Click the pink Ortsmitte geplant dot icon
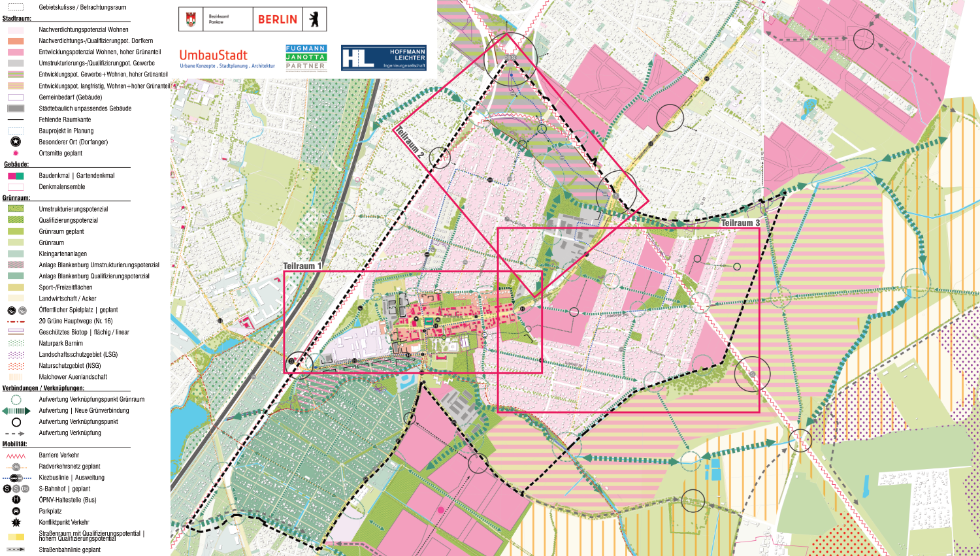The image size is (980, 556). pyautogui.click(x=16, y=153)
